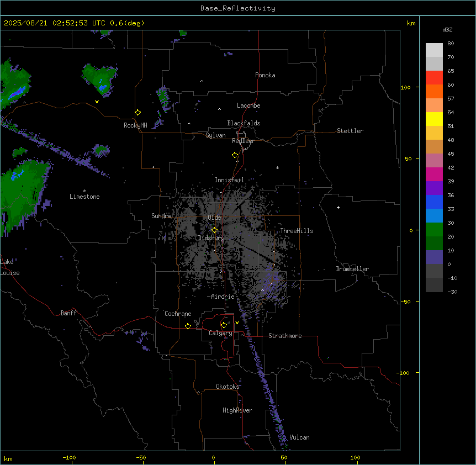Select the Blackfalds label
This screenshot has width=476, height=465.
click(244, 123)
